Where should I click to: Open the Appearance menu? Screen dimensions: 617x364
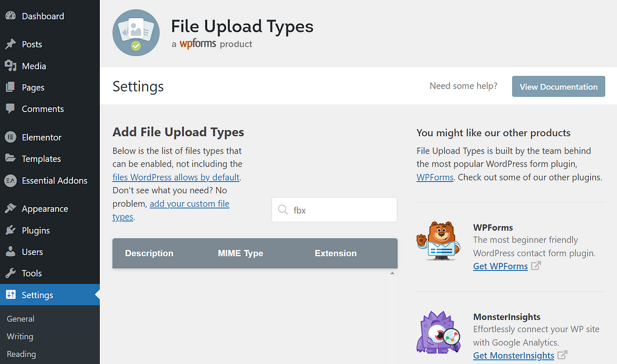click(50, 209)
